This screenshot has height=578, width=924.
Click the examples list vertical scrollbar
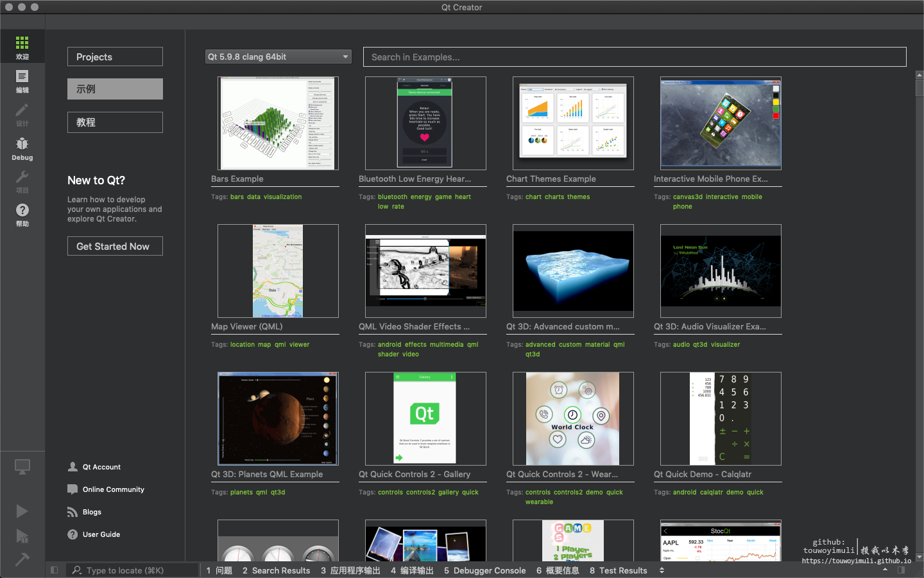[920, 316]
